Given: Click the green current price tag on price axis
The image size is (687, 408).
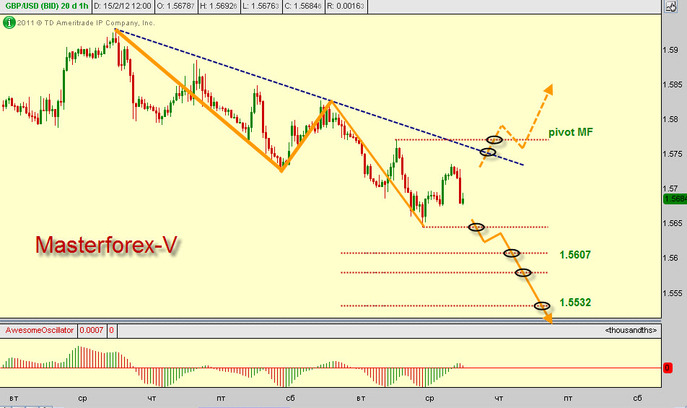Looking at the screenshot, I should (x=675, y=199).
